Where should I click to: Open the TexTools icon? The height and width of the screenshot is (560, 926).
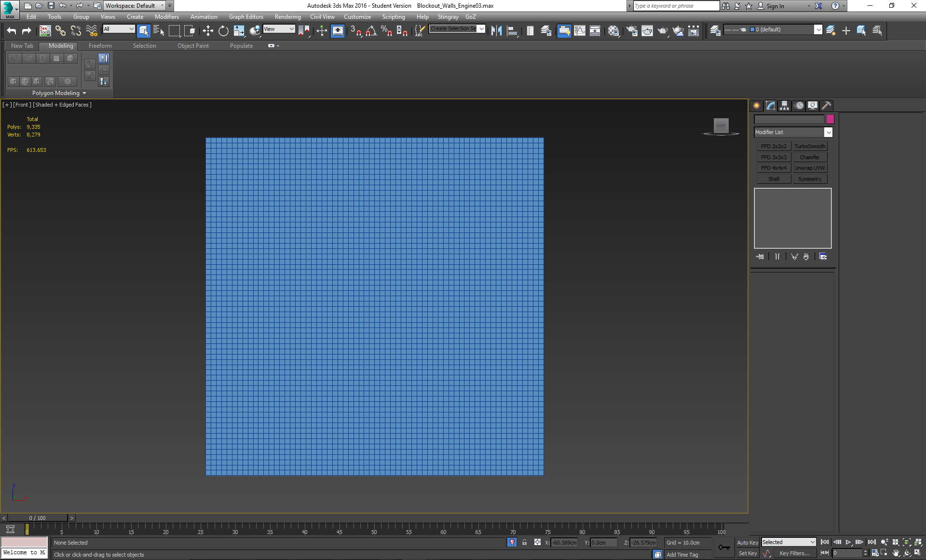pos(45,31)
